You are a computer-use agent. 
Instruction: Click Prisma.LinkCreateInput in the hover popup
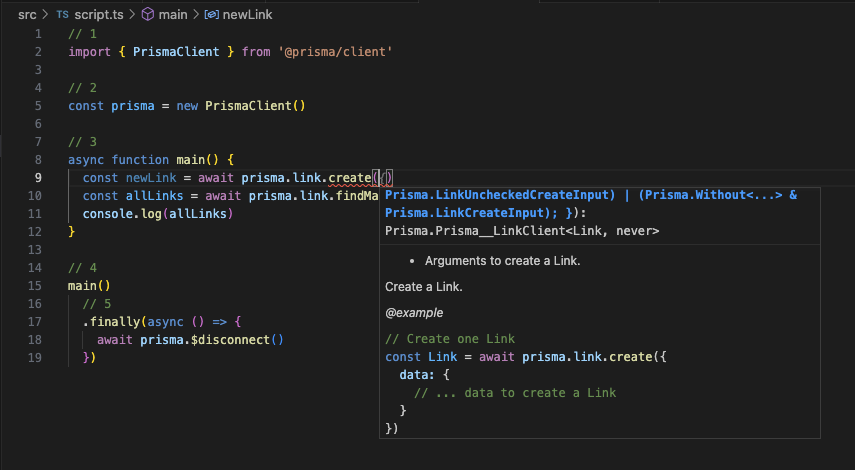461,213
